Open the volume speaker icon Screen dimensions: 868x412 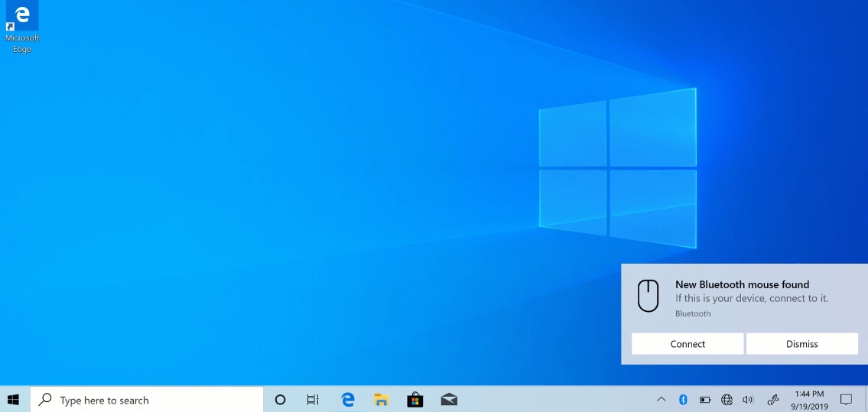[749, 399]
